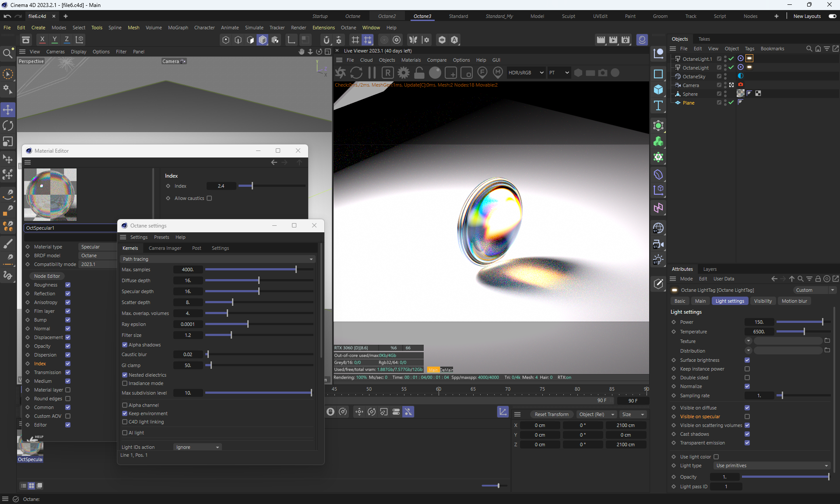Open HDR/sRGB color space dropdown
840x504 pixels.
tap(526, 73)
